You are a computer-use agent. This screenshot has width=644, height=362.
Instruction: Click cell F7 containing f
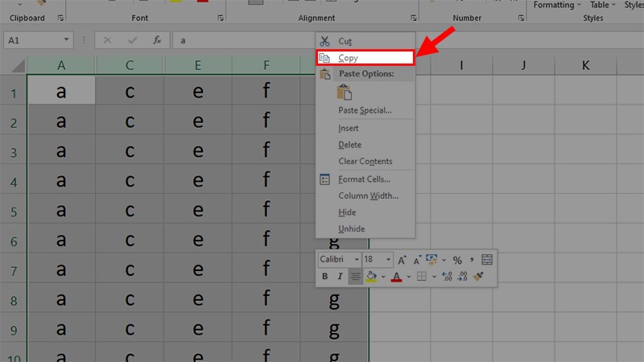tap(266, 269)
